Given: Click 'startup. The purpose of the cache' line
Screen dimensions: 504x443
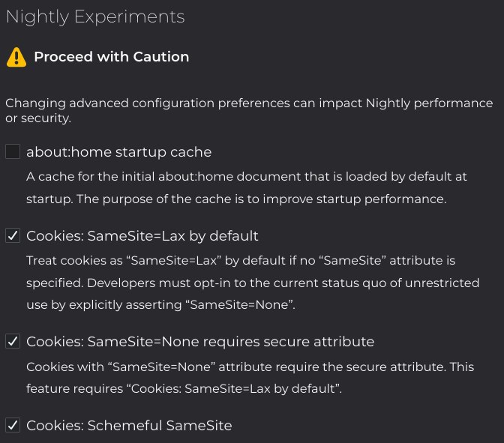Looking at the screenshot, I should 236,199.
